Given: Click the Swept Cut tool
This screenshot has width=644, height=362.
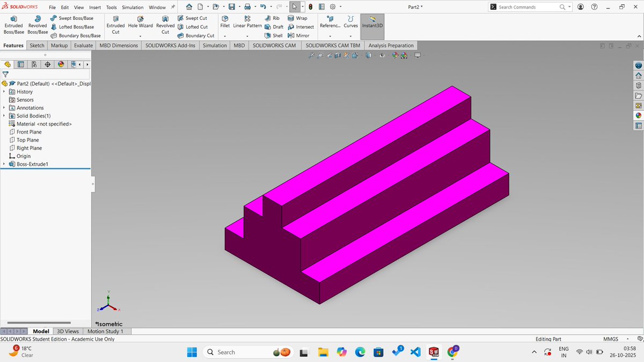Looking at the screenshot, I should 192,18.
